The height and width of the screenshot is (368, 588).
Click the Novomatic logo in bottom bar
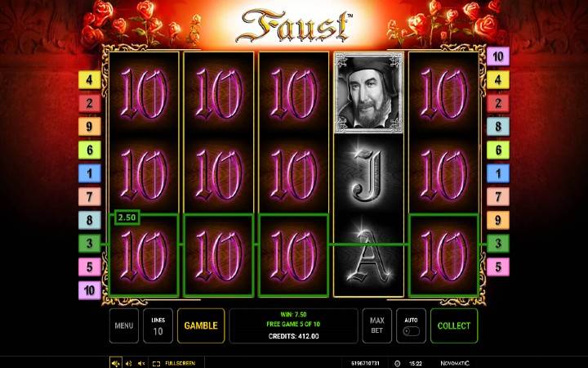pos(455,363)
